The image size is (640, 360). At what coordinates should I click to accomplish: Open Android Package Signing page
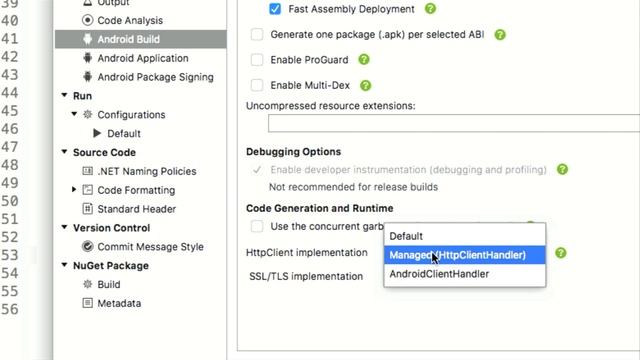156,77
